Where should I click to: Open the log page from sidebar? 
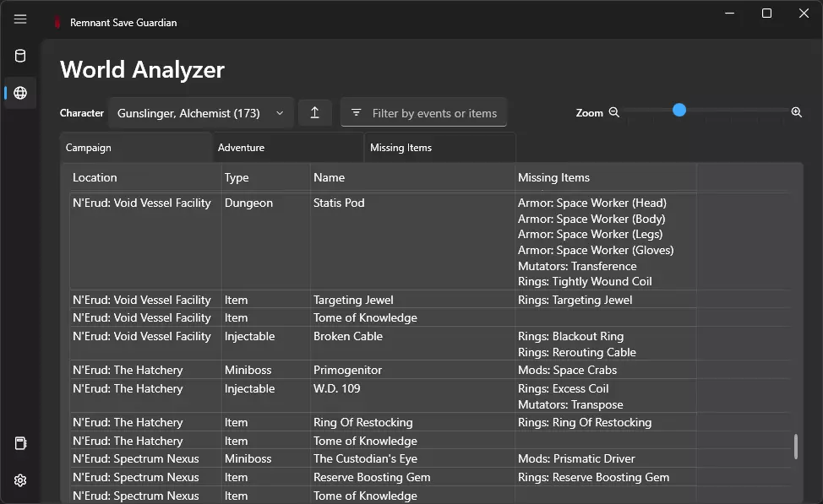coord(20,443)
